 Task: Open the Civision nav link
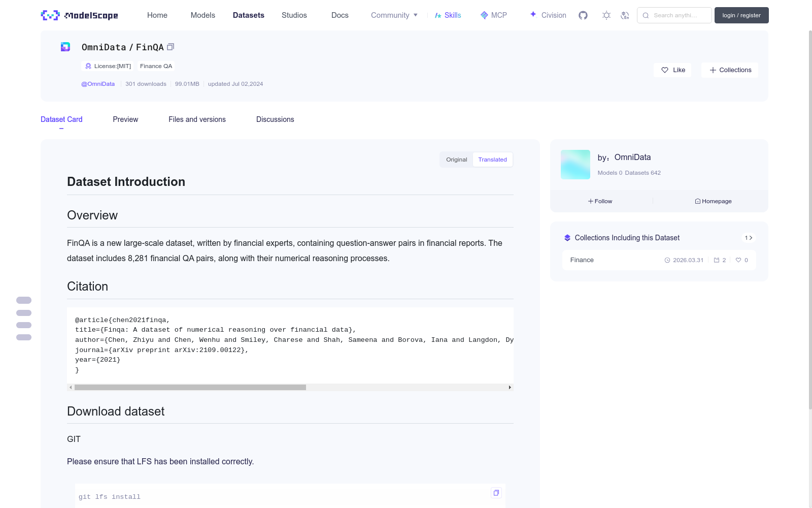pyautogui.click(x=548, y=15)
